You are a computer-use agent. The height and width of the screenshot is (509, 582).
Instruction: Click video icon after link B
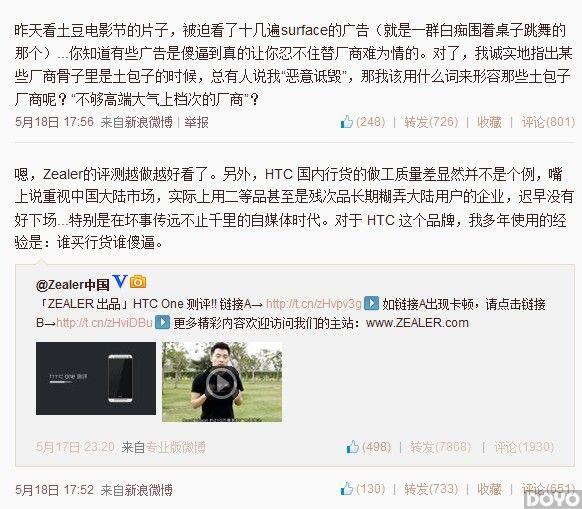[162, 322]
